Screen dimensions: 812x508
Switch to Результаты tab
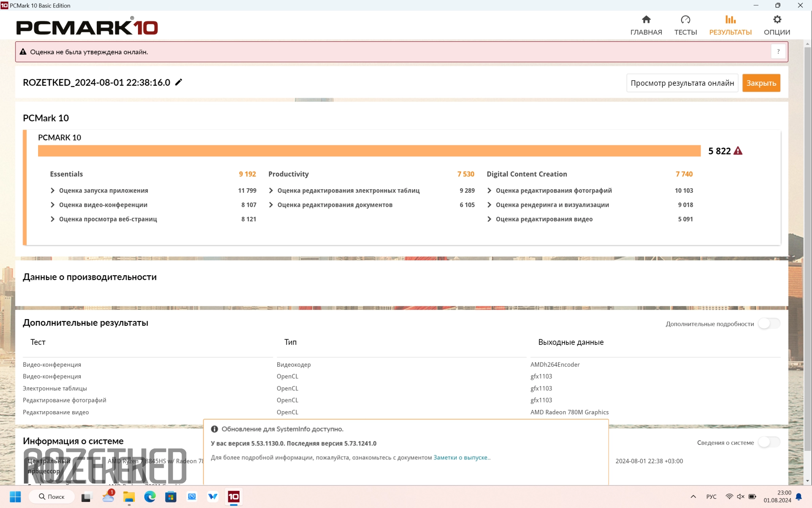point(730,25)
